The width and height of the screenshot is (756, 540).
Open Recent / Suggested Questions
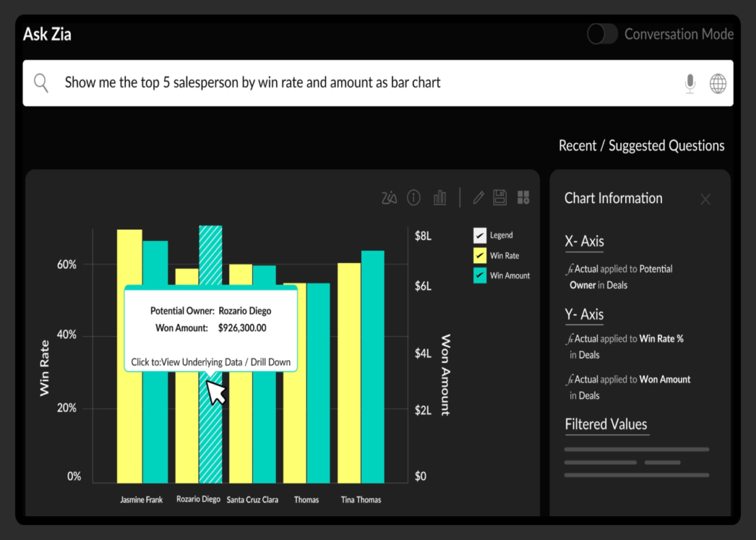point(640,145)
